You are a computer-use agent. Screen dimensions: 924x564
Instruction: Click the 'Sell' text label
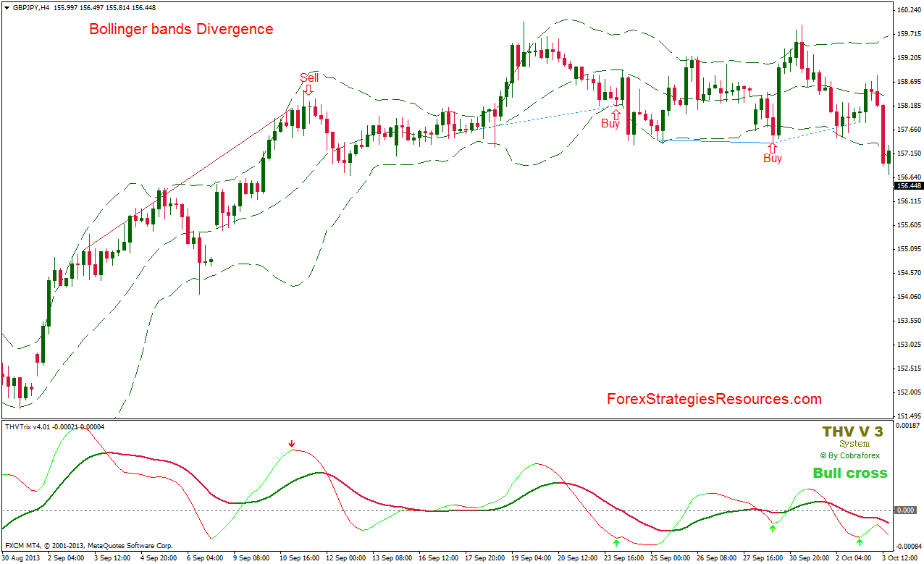pyautogui.click(x=309, y=77)
